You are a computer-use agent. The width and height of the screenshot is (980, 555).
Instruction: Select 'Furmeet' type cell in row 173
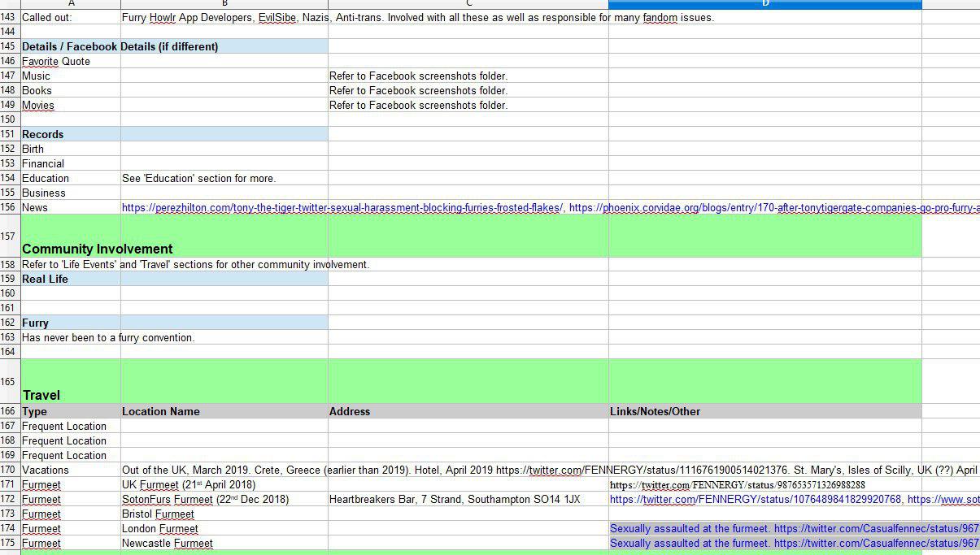click(x=71, y=514)
